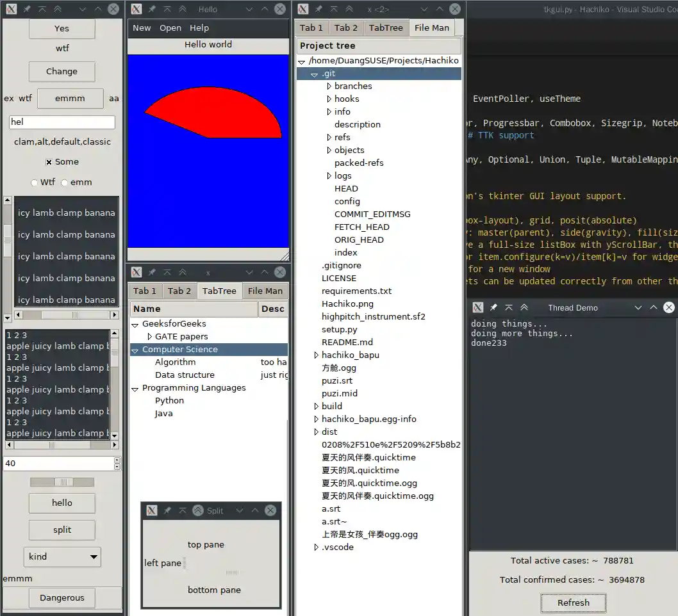Open the Thread Demo window's dropdown arrow menu
The width and height of the screenshot is (678, 616).
pos(638,307)
